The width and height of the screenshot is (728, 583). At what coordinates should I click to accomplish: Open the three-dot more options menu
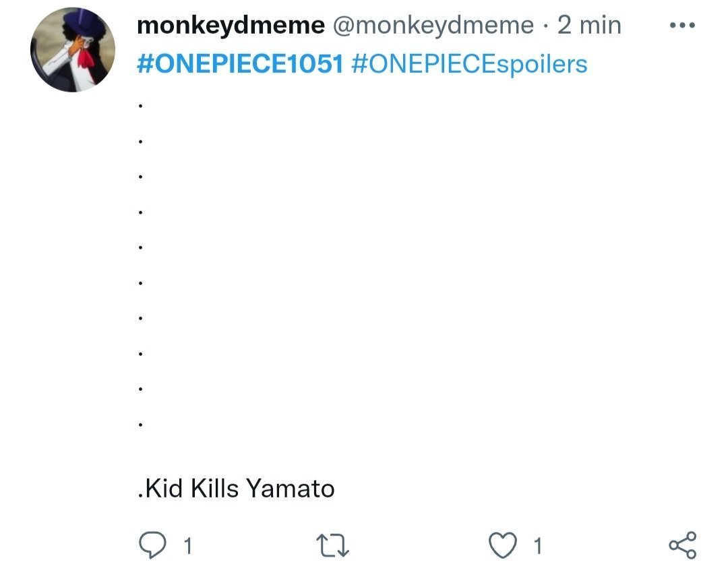click(682, 25)
